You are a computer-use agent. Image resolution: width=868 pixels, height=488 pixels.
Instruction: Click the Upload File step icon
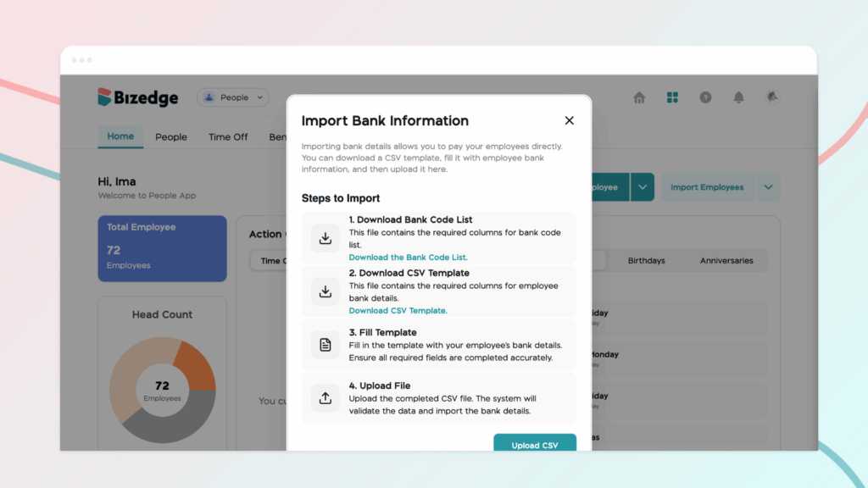coord(325,398)
